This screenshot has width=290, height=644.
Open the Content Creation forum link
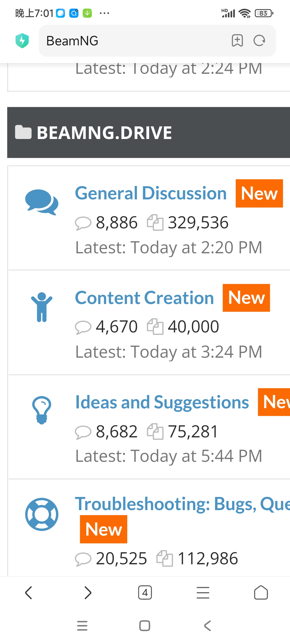pyautogui.click(x=144, y=298)
